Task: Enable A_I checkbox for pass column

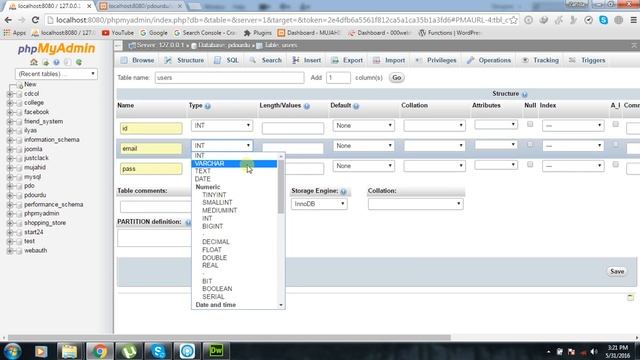Action: click(615, 164)
